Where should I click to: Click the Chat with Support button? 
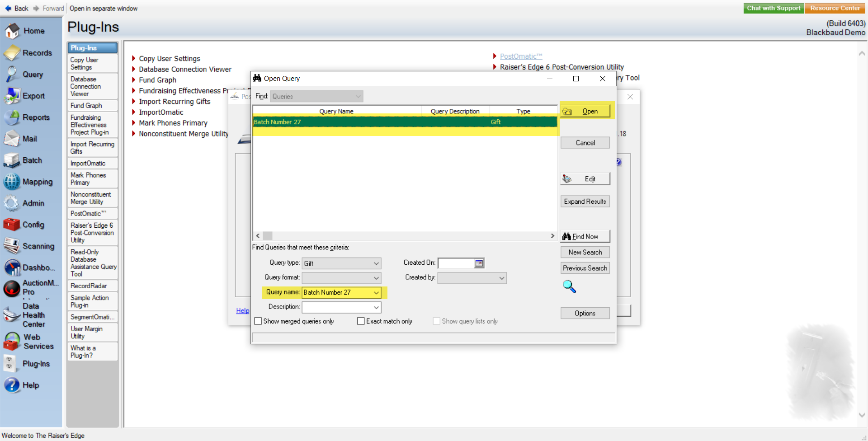pyautogui.click(x=774, y=8)
